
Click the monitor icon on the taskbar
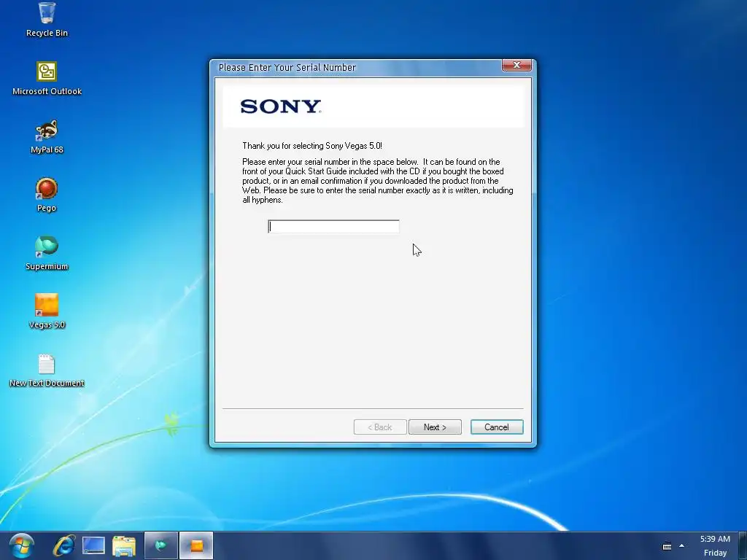[x=93, y=545]
